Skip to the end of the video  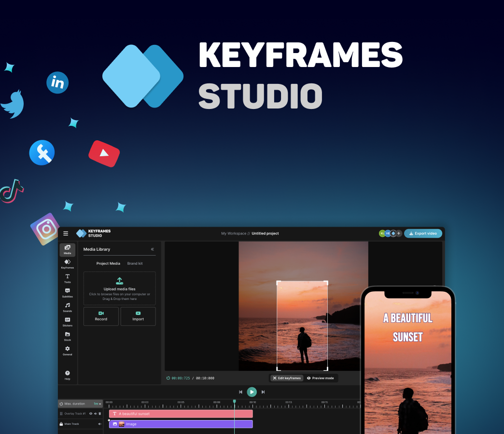click(x=263, y=392)
